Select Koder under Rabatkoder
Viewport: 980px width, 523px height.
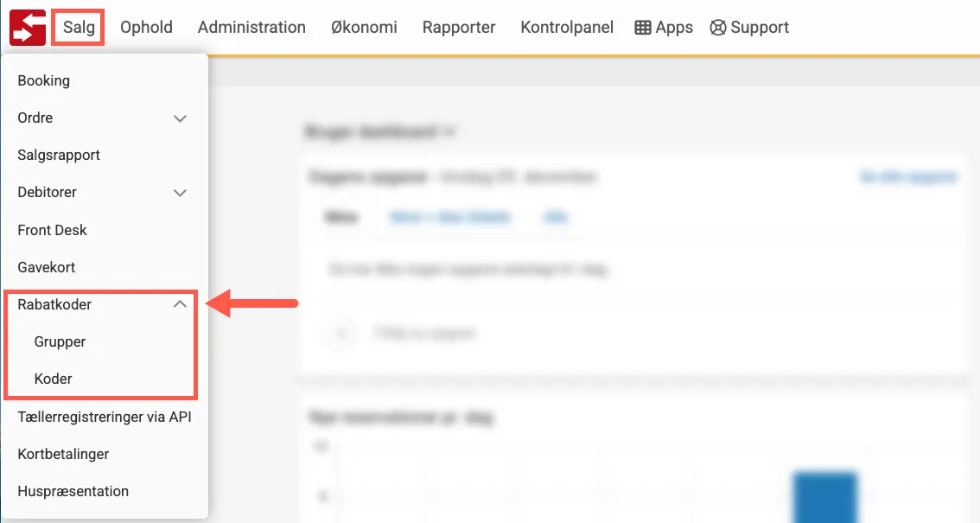(x=53, y=379)
